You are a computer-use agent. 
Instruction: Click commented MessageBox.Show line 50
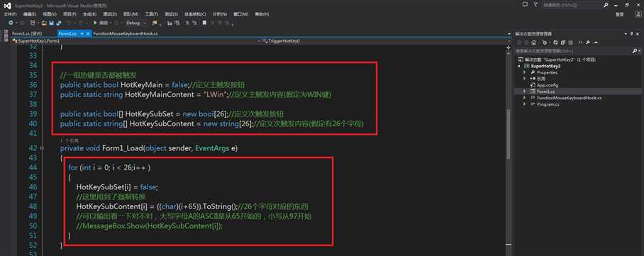pyautogui.click(x=150, y=226)
